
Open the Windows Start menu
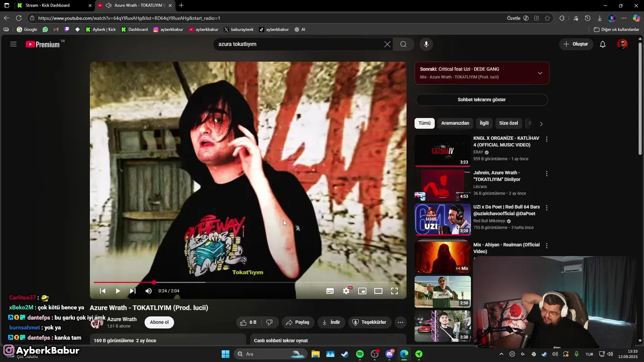coord(225,354)
